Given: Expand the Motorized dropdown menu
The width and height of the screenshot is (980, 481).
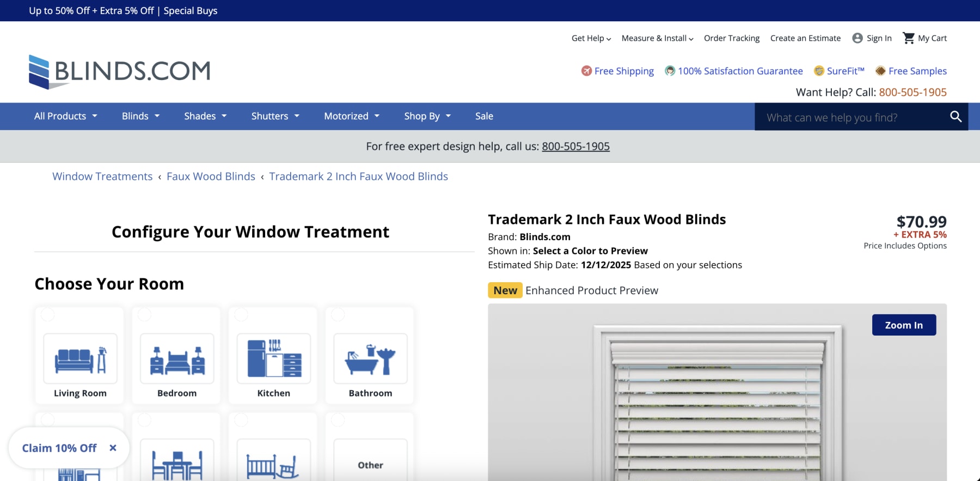Looking at the screenshot, I should pyautogui.click(x=352, y=116).
